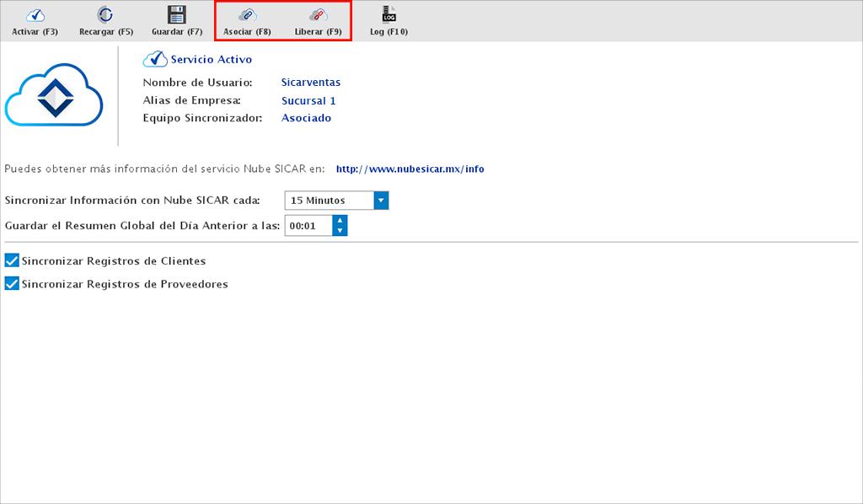This screenshot has width=863, height=504.
Task: Click the large Nube SICAR cloud logo
Action: tap(54, 99)
